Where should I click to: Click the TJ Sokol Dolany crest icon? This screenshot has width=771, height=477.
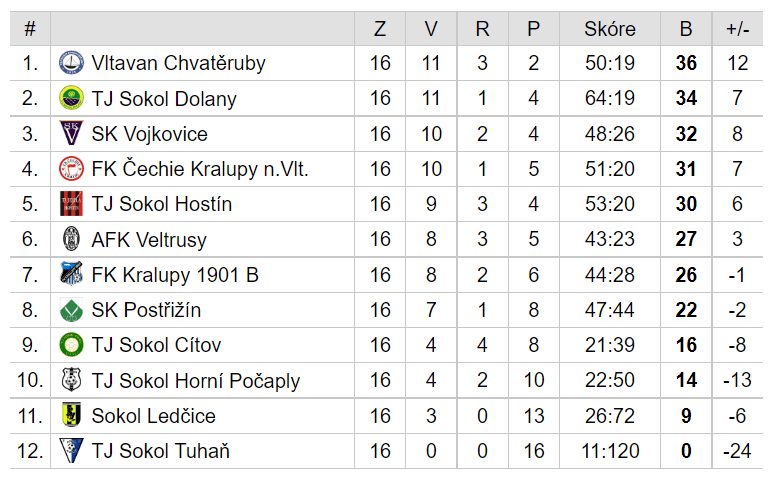click(x=71, y=98)
